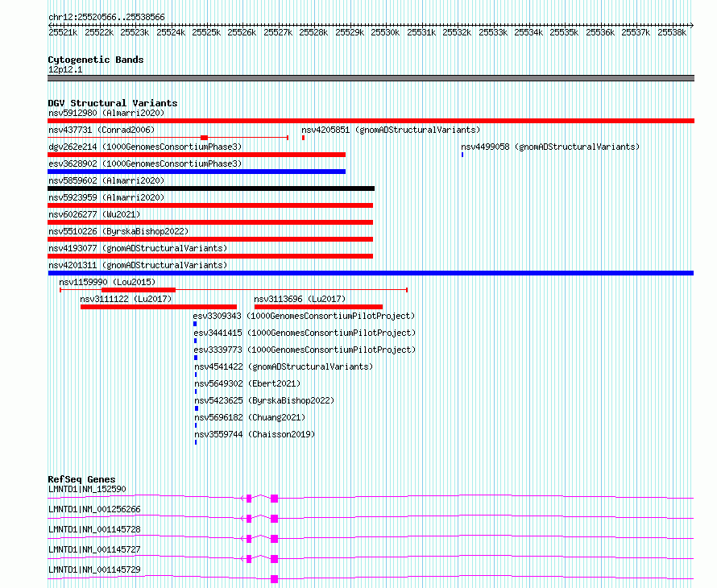Click the nsv5912980 (Almarri2020) variant label
717x588 pixels.
106,113
